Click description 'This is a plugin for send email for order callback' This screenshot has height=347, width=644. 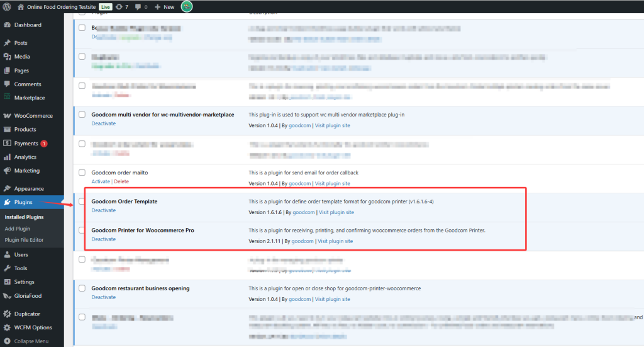(x=304, y=173)
